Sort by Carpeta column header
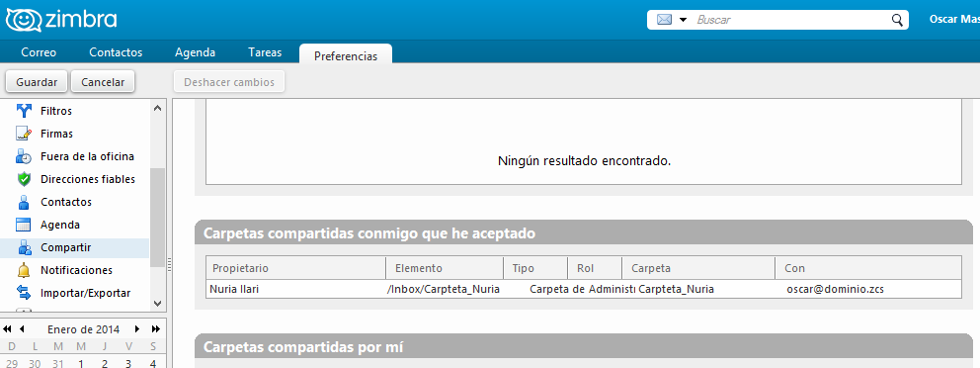This screenshot has width=980, height=368. pos(698,268)
